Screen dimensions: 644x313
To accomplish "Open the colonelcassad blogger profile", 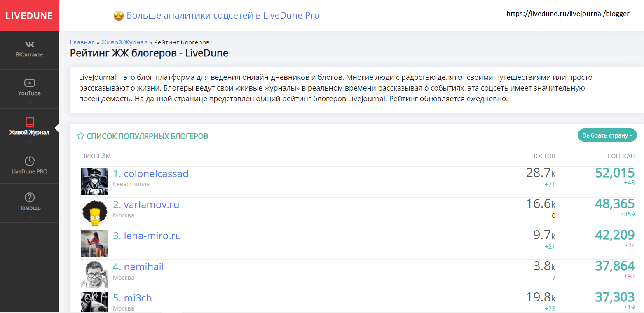I will click(x=156, y=173).
